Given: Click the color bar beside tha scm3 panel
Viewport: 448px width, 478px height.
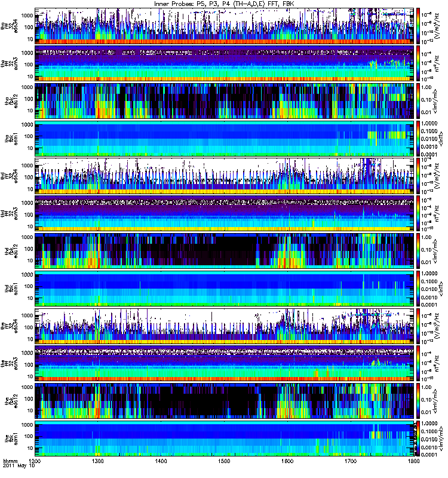Looking at the screenshot, I should click(418, 64).
